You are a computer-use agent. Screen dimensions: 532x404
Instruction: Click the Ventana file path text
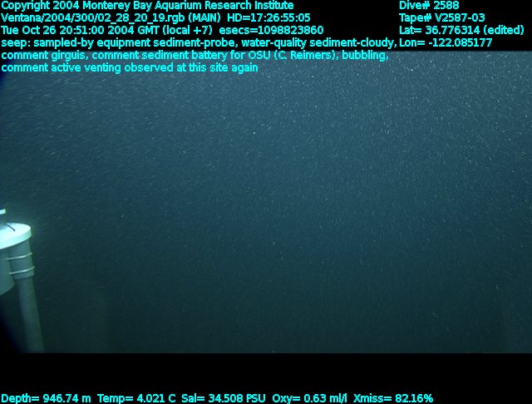coord(111,17)
